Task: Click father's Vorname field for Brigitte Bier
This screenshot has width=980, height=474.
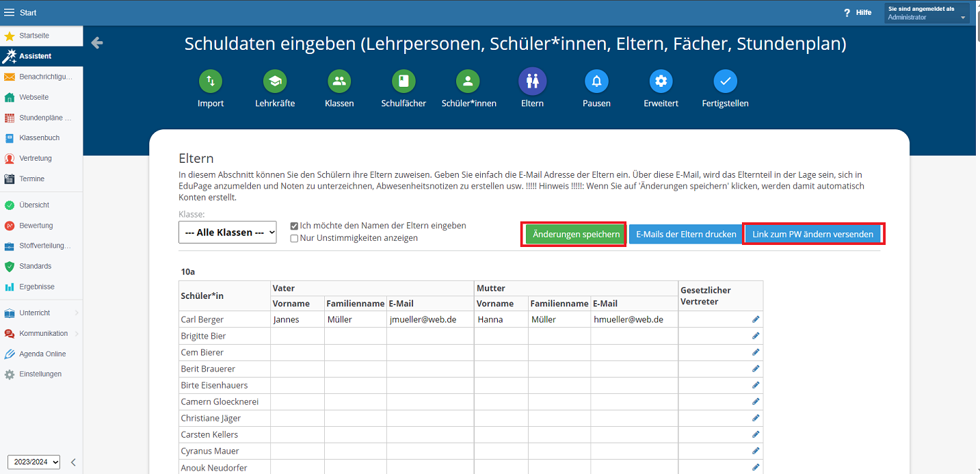Action: pyautogui.click(x=297, y=336)
